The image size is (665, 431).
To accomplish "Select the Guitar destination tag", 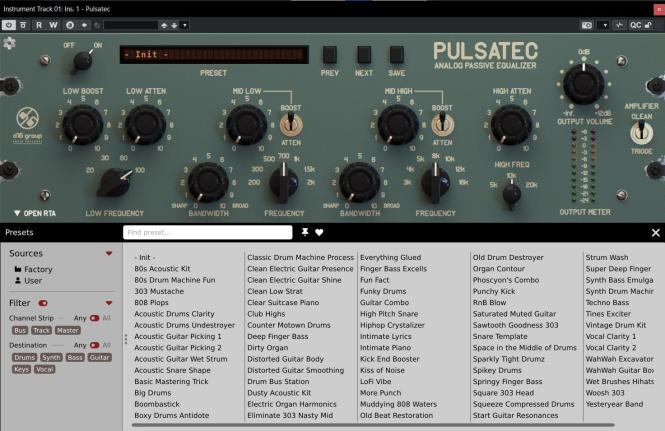I will tap(100, 358).
